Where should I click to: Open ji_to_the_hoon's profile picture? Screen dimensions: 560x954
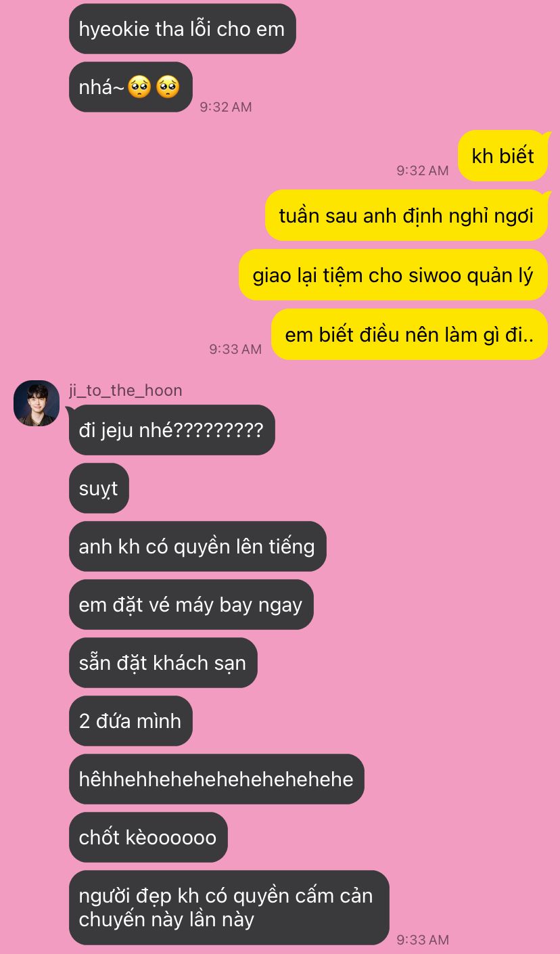[x=37, y=403]
